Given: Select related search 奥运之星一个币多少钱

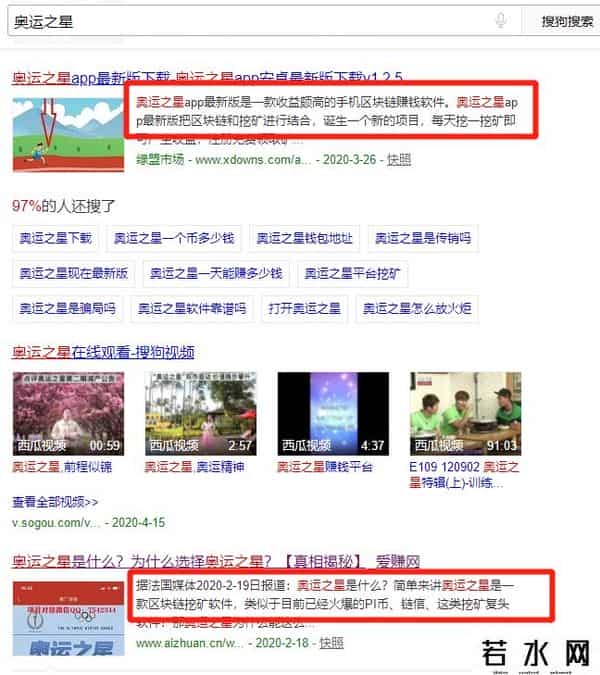Looking at the screenshot, I should (174, 238).
